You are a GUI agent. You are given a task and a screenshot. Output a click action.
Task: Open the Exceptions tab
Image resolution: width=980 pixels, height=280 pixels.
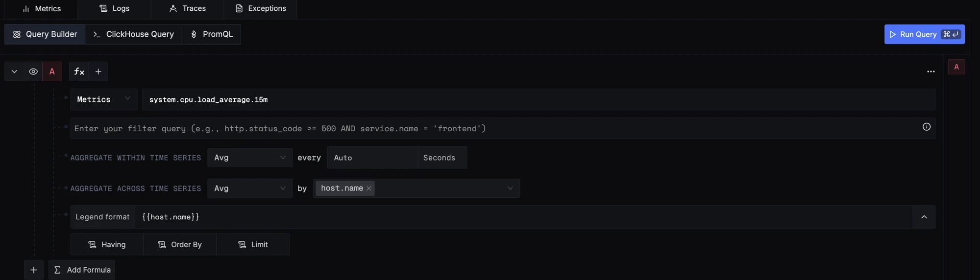260,8
